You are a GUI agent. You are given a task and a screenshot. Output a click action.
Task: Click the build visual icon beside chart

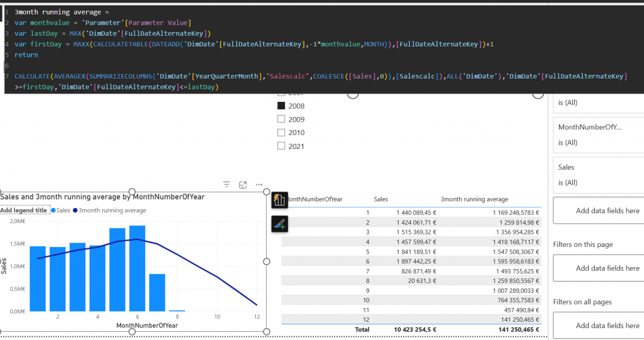tap(279, 200)
